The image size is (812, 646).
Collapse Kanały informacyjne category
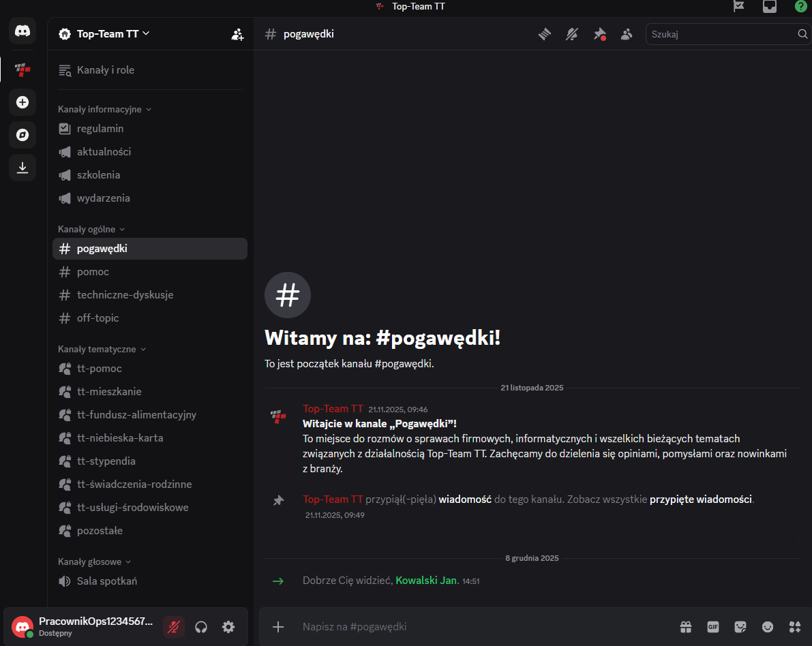pos(104,109)
